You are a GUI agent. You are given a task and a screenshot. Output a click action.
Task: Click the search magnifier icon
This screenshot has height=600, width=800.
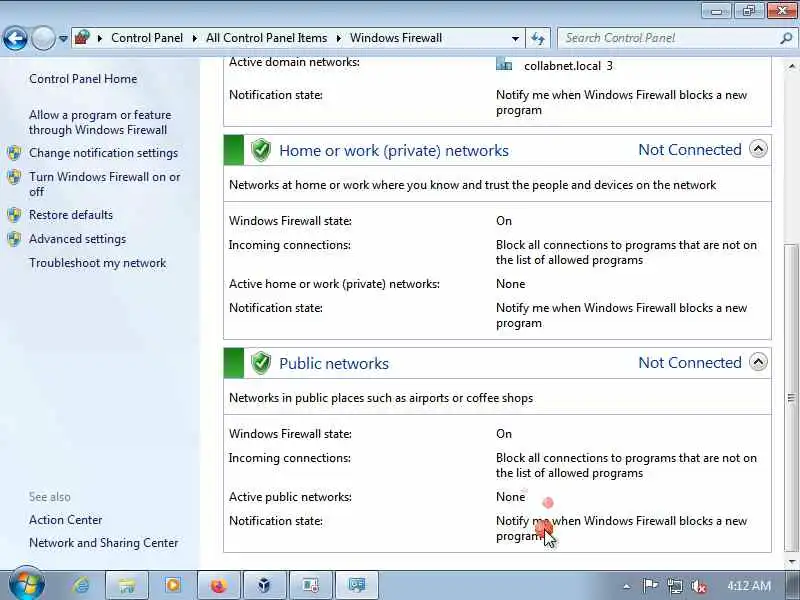[786, 38]
